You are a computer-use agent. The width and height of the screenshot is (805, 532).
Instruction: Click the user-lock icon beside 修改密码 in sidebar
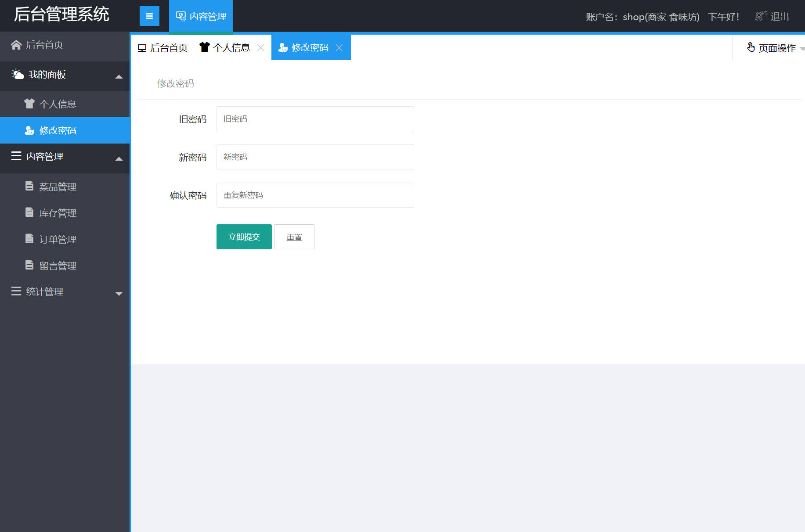[x=29, y=130]
